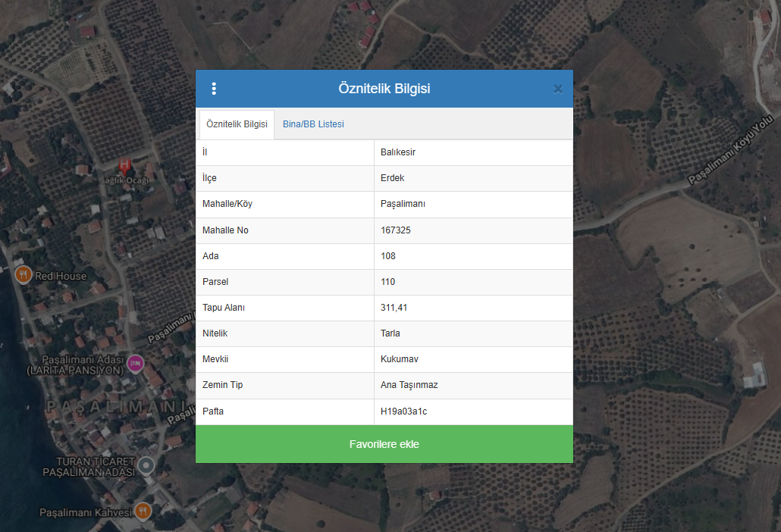The height and width of the screenshot is (532, 781).
Task: Click the Paşalimanı Kahvesi restaurant icon
Action: (143, 512)
